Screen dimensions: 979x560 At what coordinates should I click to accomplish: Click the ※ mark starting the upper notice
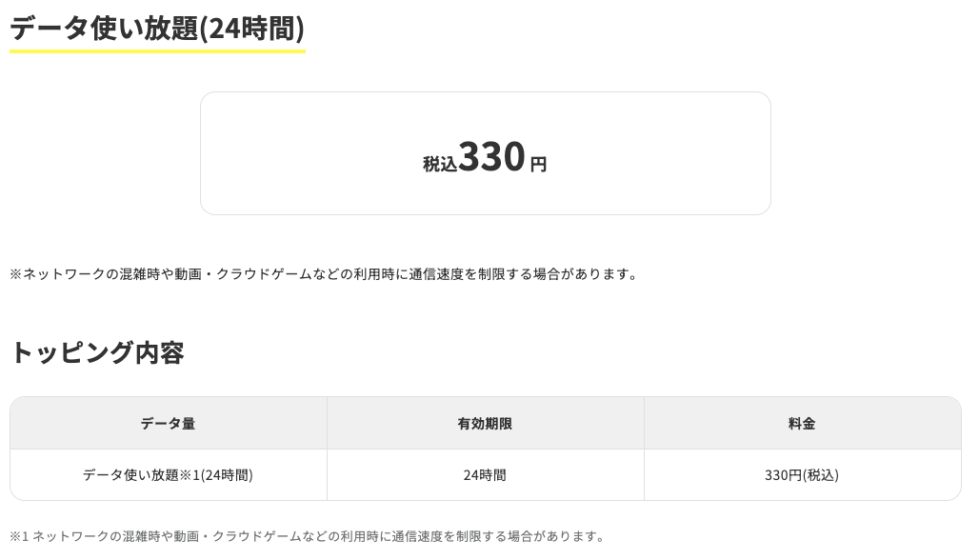[16, 274]
